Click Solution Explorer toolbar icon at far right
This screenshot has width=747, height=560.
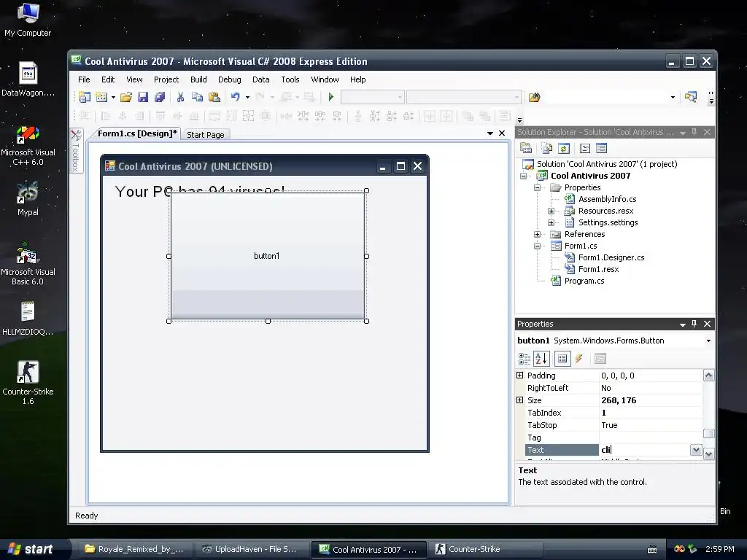[x=690, y=97]
